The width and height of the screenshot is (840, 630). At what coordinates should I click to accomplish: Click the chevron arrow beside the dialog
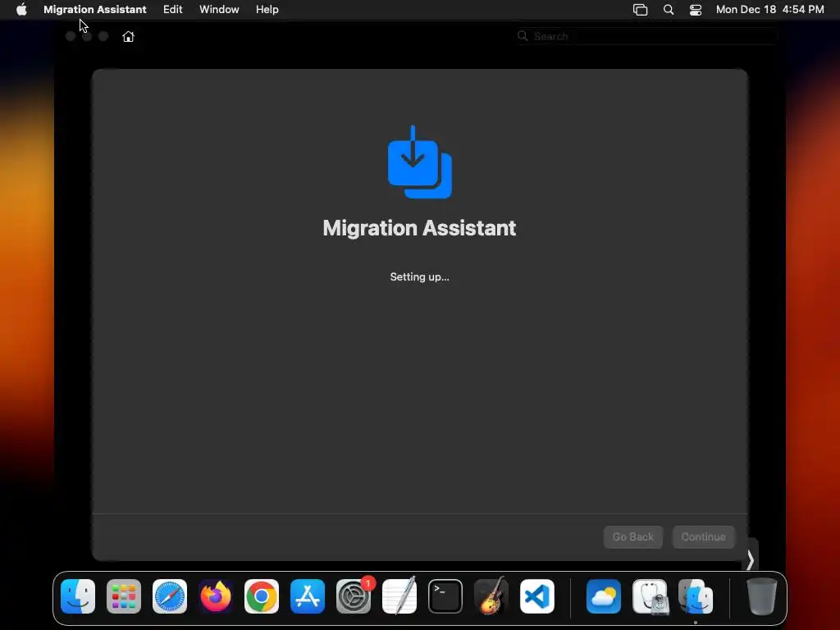tap(751, 559)
